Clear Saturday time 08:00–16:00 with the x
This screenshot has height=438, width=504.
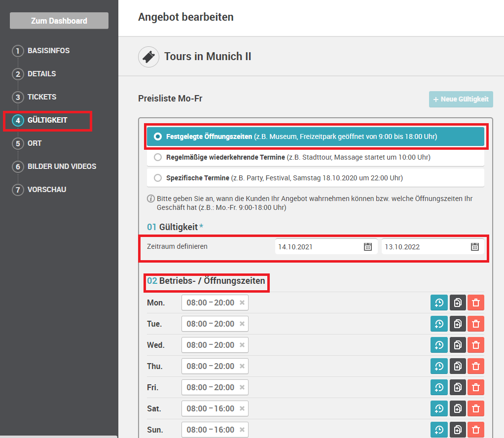tap(242, 408)
